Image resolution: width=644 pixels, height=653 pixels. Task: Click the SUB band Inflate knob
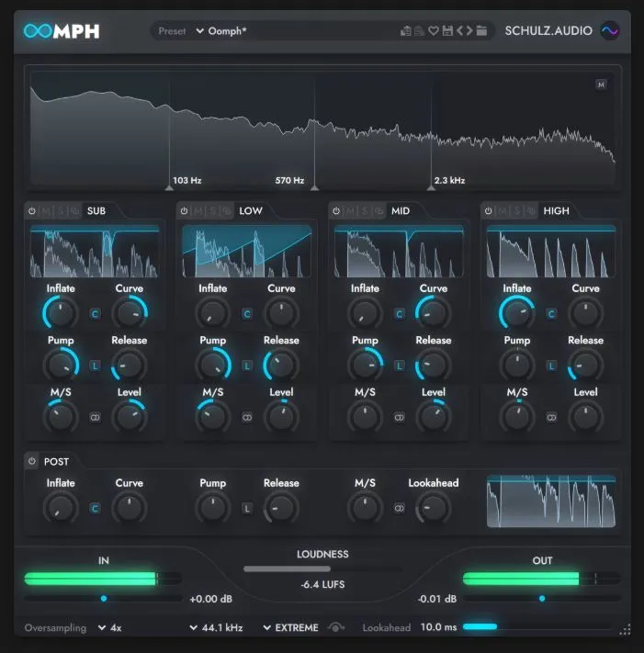(61, 313)
